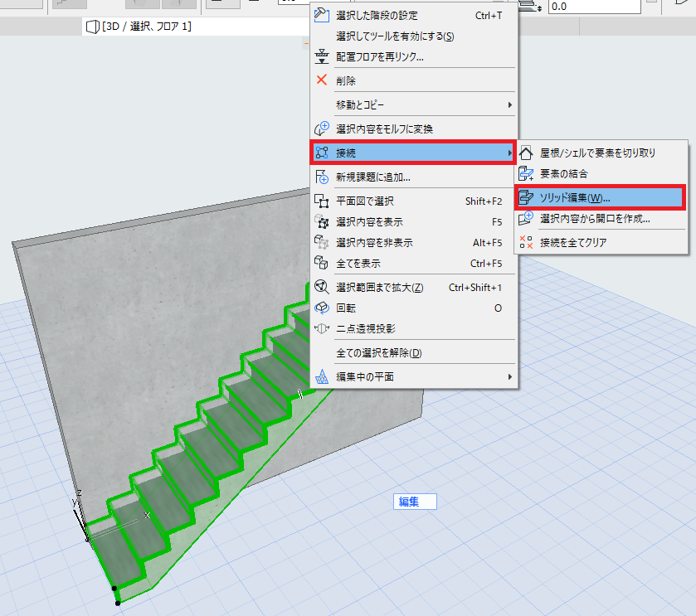Image resolution: width=696 pixels, height=616 pixels.
Task: Click the 編集 label in the 3D view
Action: pos(414,502)
